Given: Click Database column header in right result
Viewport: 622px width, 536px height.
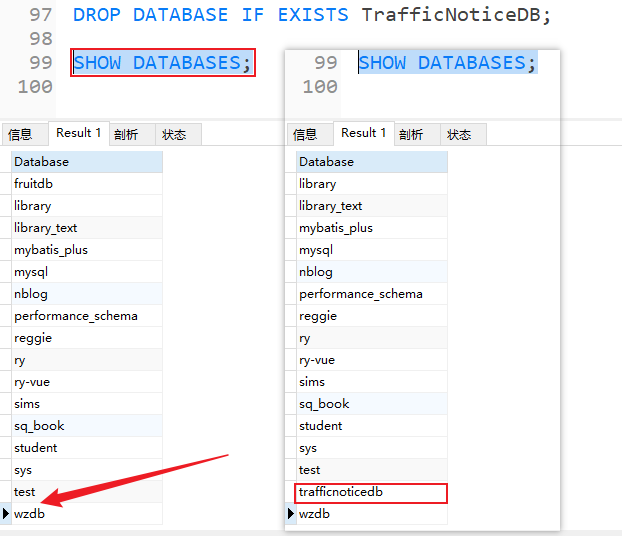Looking at the screenshot, I should click(x=372, y=162).
